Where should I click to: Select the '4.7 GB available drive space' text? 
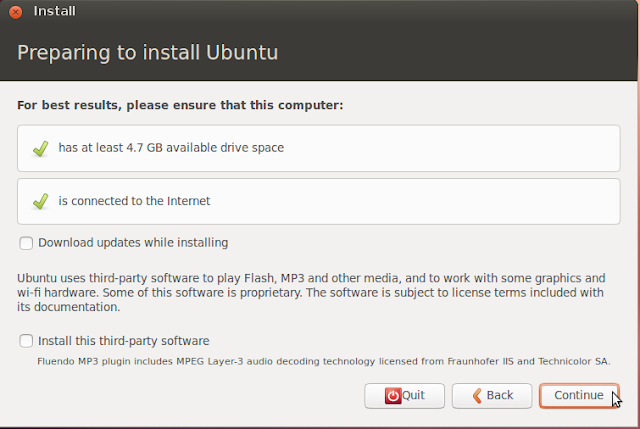(171, 148)
